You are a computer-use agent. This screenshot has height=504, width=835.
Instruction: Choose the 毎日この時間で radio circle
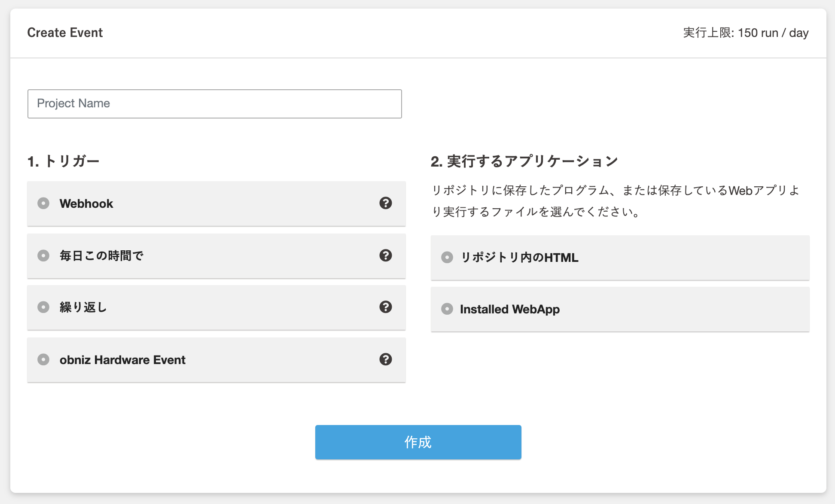43,255
